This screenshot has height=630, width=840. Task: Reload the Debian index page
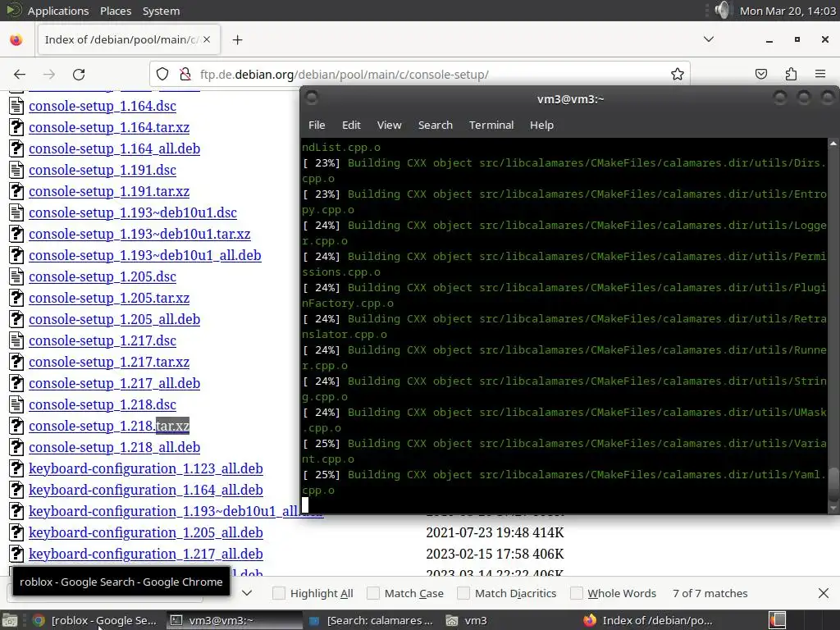(x=79, y=75)
